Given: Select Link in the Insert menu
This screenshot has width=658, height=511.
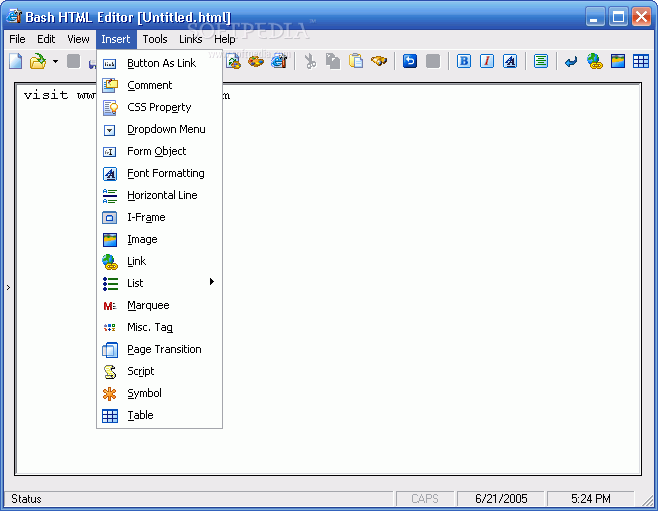Looking at the screenshot, I should (x=159, y=261).
